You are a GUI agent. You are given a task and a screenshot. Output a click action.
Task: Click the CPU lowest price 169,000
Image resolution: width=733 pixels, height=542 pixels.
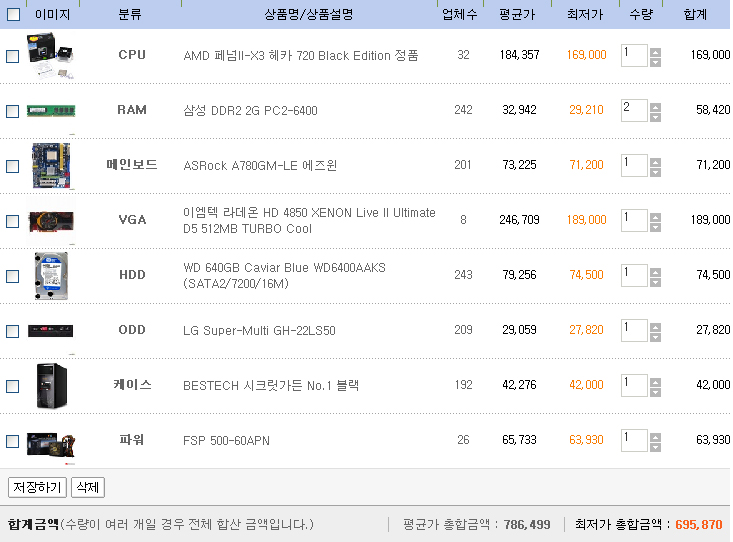click(x=586, y=55)
